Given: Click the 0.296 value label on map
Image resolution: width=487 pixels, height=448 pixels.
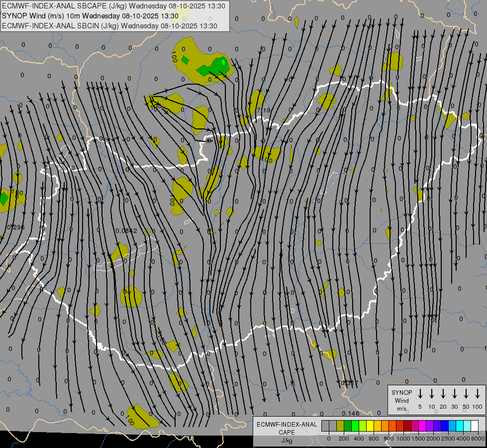Looking at the screenshot, I should pos(15,227).
